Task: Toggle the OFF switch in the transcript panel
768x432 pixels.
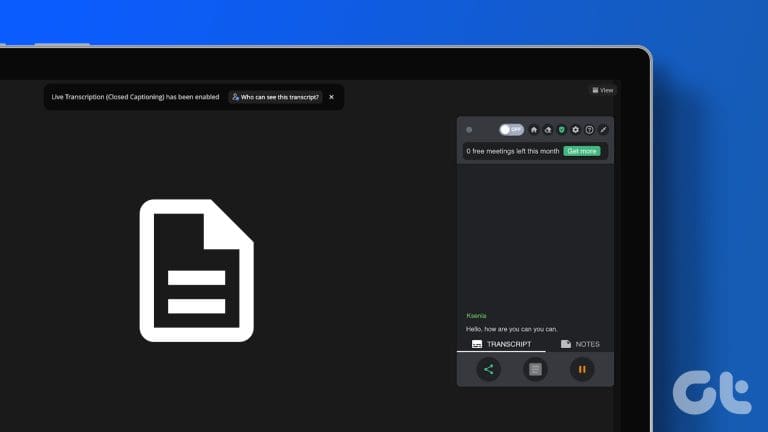Action: [511, 130]
